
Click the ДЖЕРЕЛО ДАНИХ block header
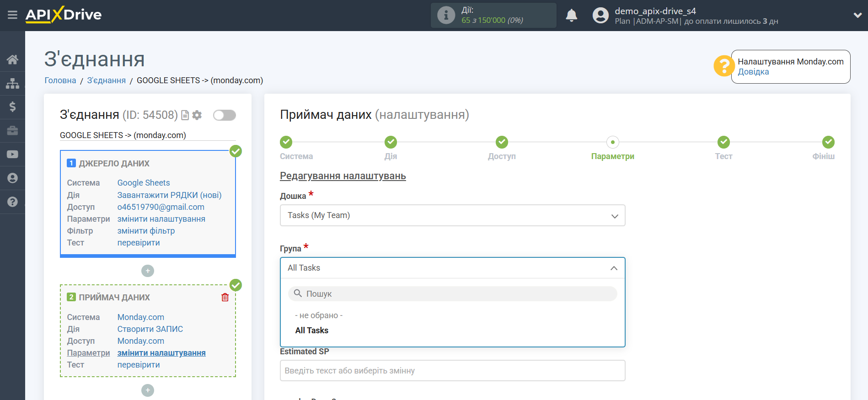coord(114,164)
